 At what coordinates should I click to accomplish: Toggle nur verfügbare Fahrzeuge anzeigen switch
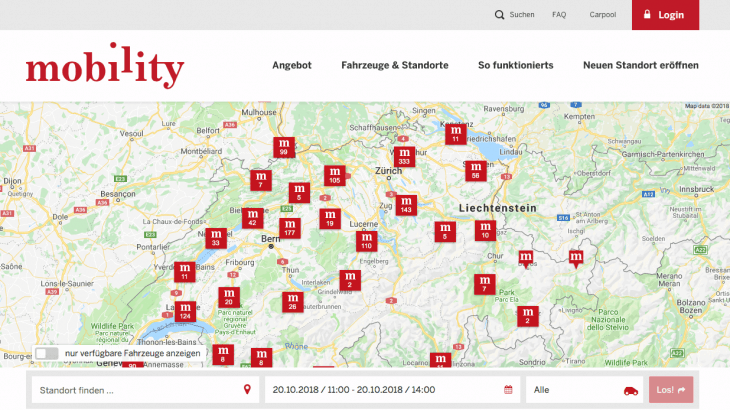pos(47,353)
